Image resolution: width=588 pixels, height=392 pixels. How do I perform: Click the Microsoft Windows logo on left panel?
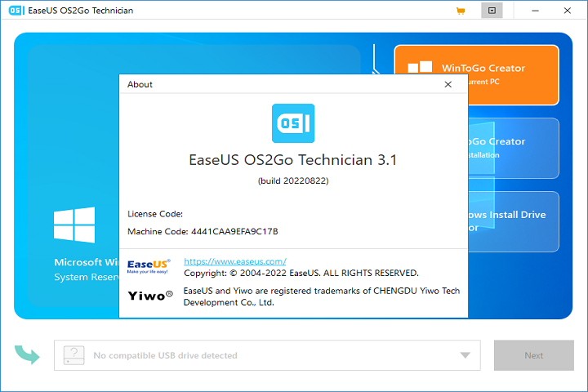[x=74, y=225]
